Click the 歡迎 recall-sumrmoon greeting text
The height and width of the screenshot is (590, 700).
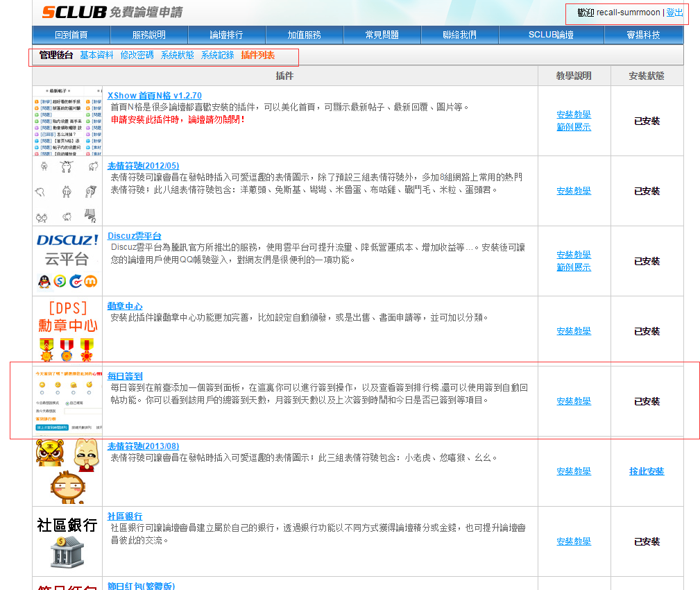[619, 12]
